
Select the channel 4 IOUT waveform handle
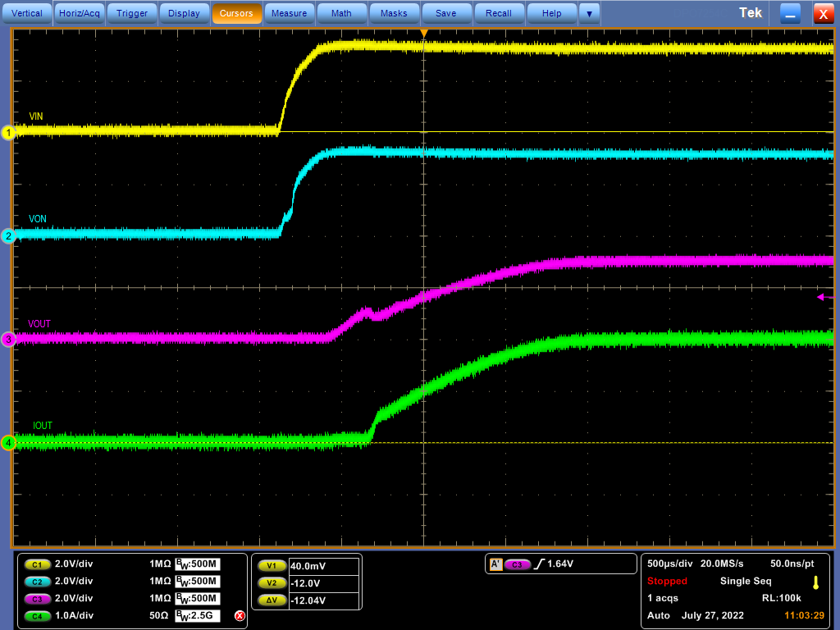(8, 443)
